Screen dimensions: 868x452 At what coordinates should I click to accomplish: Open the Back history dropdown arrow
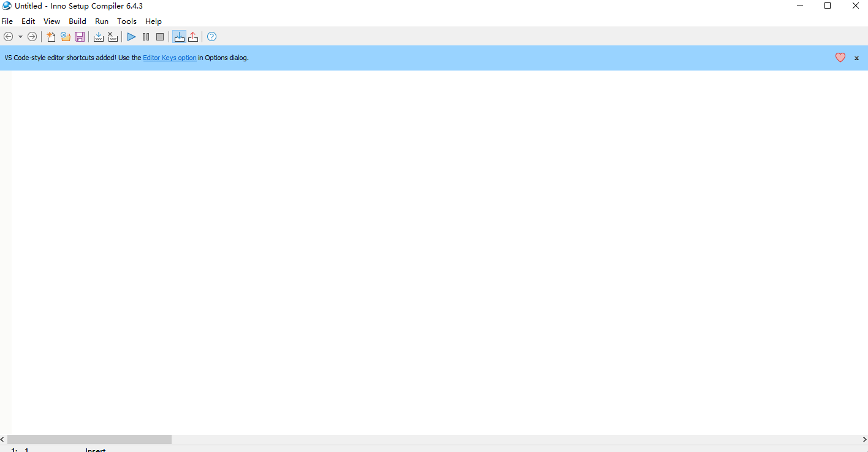coord(20,37)
